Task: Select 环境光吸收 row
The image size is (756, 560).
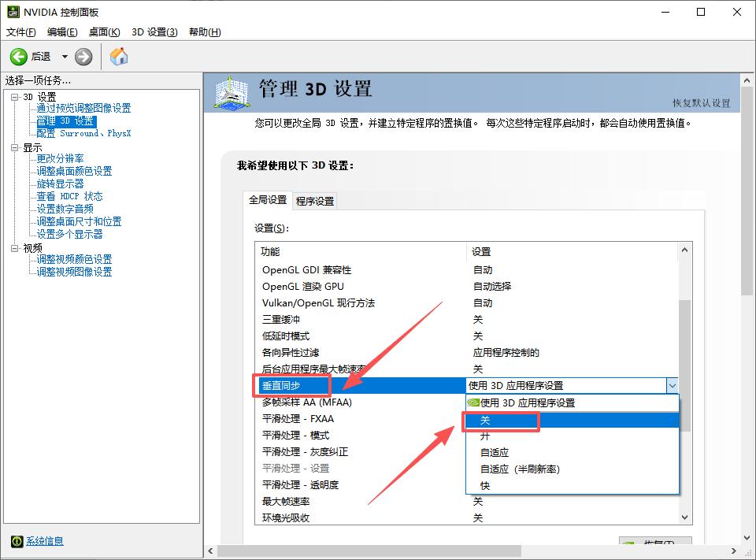Action: (466, 517)
